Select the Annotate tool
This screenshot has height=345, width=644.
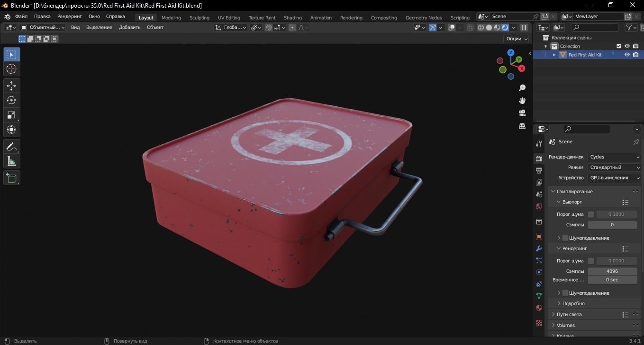click(x=12, y=147)
